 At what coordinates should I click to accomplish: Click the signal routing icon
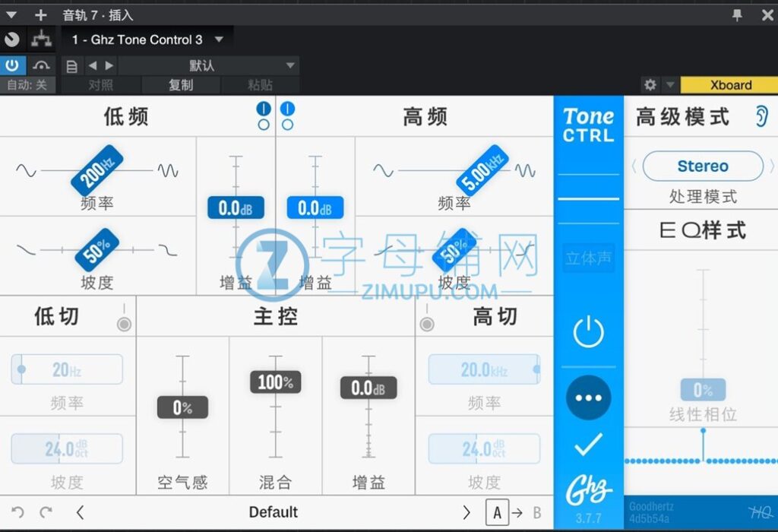click(x=41, y=40)
